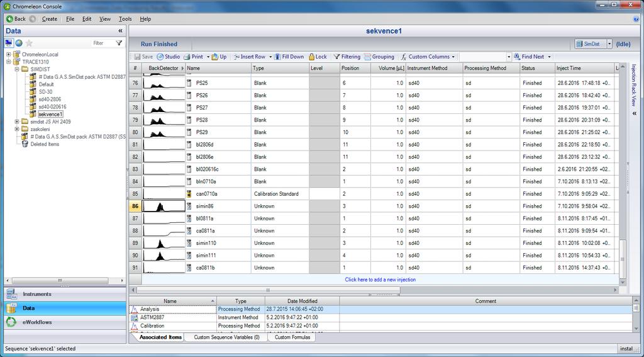Select the Analysis processing method row
Viewport: 644px width, 357px height.
(x=380, y=309)
